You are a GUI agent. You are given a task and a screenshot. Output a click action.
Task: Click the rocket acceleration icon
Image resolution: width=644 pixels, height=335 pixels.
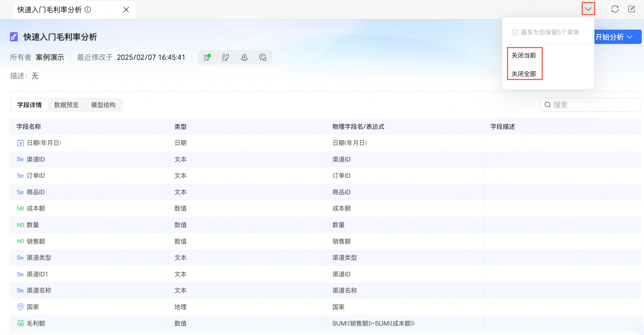click(x=244, y=58)
